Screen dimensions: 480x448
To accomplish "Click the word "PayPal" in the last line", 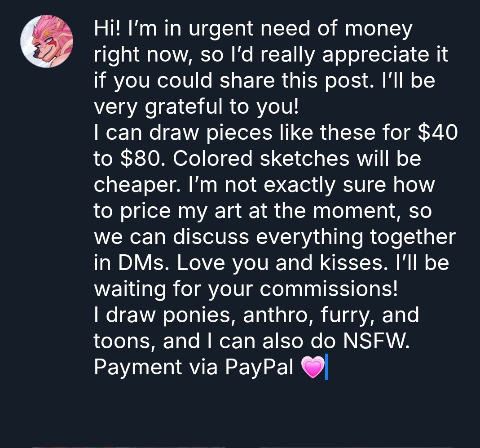I will point(260,367).
